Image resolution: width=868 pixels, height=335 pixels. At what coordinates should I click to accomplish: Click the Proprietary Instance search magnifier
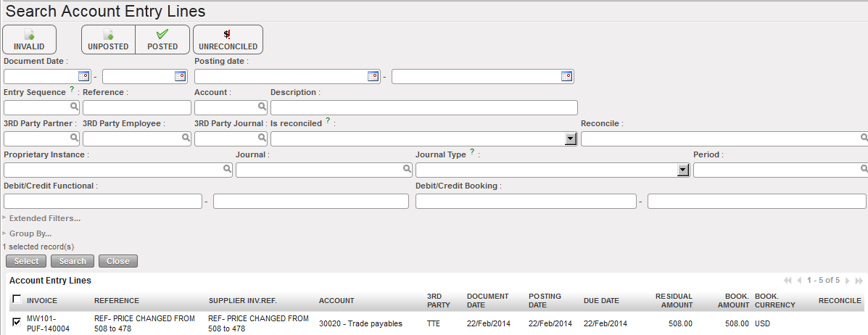pyautogui.click(x=227, y=169)
